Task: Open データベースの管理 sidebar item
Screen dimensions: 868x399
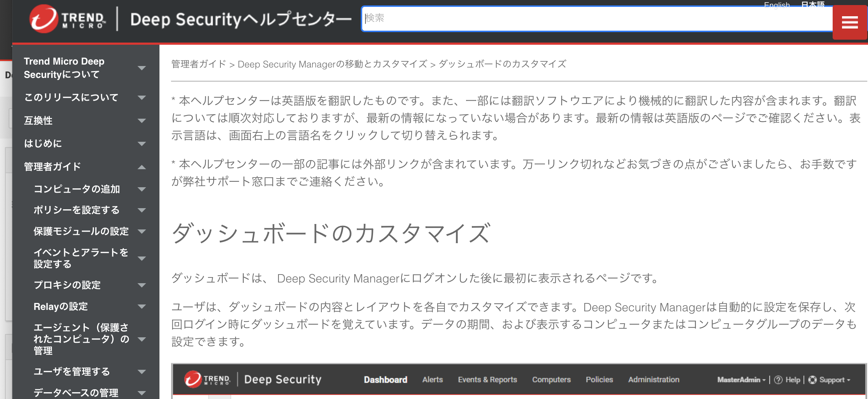Action: 76,393
